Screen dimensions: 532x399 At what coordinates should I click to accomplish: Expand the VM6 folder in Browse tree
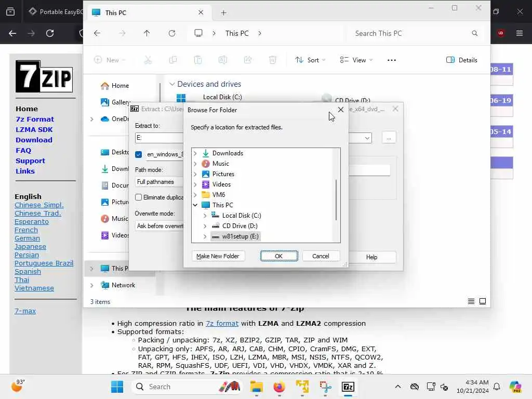click(x=195, y=195)
